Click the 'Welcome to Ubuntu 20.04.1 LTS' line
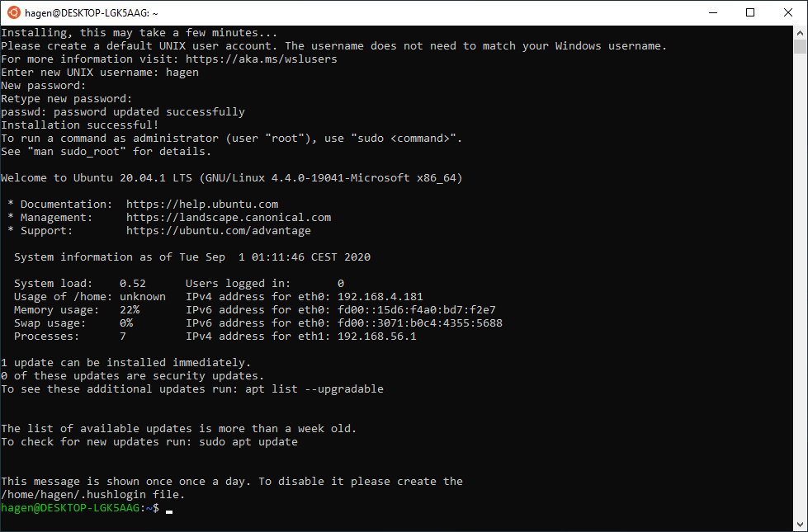 [232, 178]
